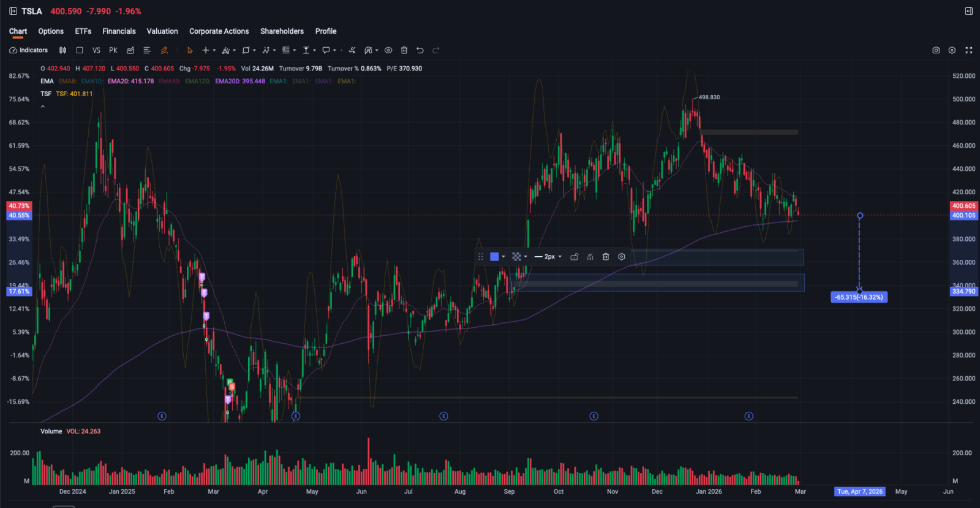Click the eraser tool icon

(x=352, y=50)
